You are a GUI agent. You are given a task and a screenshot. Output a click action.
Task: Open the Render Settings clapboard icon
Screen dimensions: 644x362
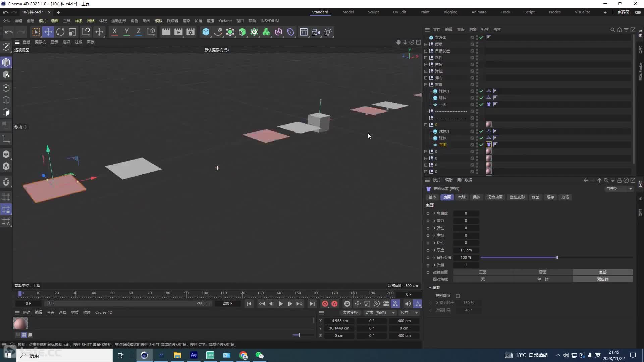click(191, 32)
